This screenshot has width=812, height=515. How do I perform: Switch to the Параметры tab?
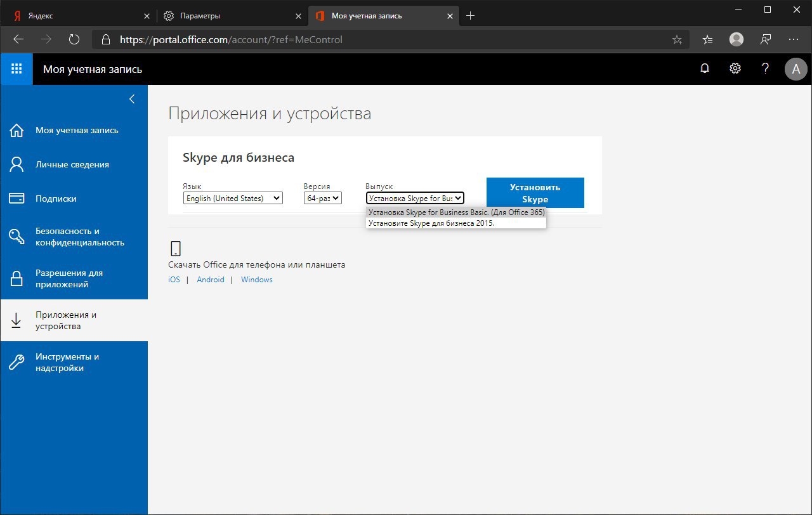[232, 16]
